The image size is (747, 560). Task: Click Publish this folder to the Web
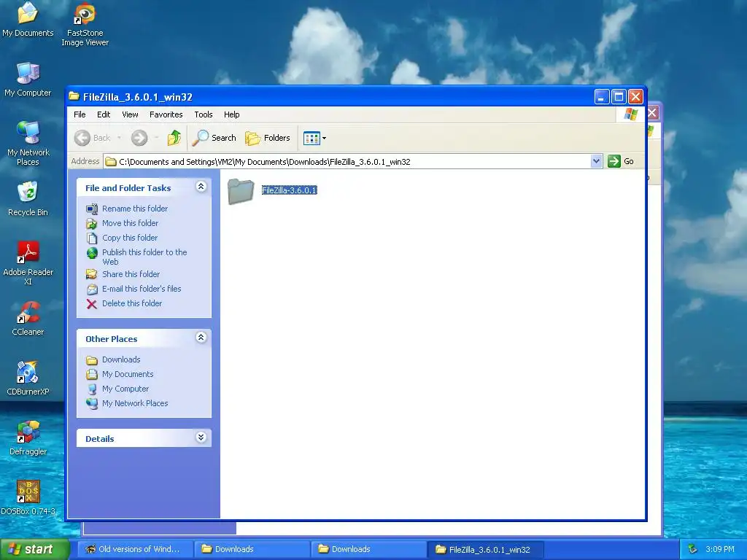click(x=144, y=257)
